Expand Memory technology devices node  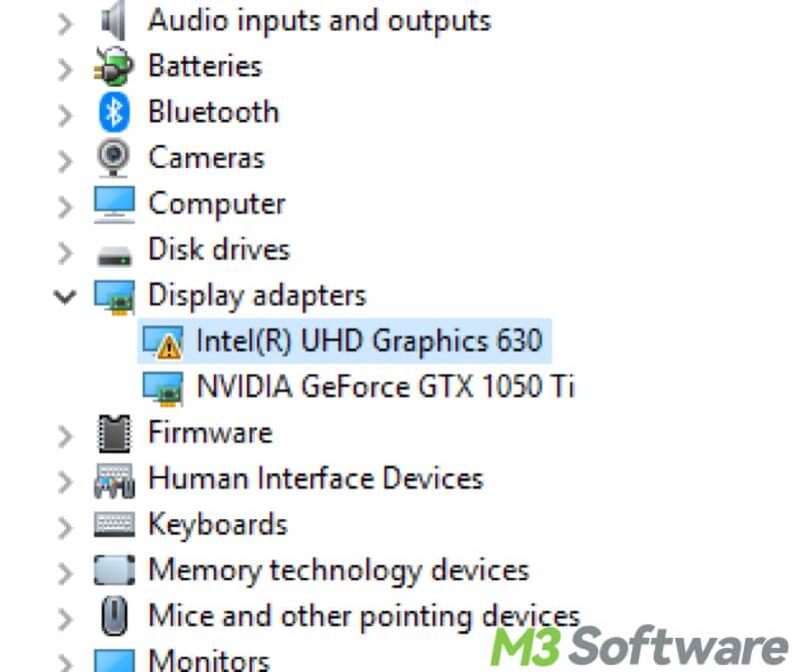click(x=65, y=574)
